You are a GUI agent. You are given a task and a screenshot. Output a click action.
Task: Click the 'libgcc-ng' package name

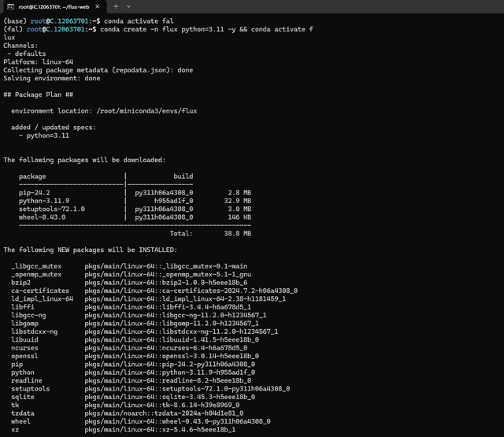(x=28, y=315)
